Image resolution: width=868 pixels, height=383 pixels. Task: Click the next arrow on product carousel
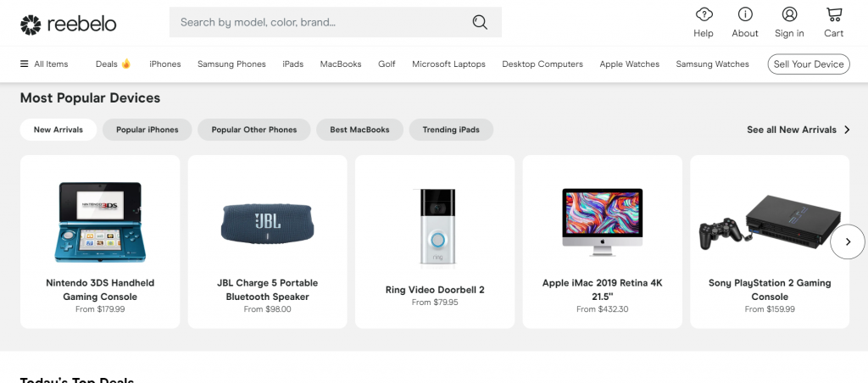(x=848, y=241)
